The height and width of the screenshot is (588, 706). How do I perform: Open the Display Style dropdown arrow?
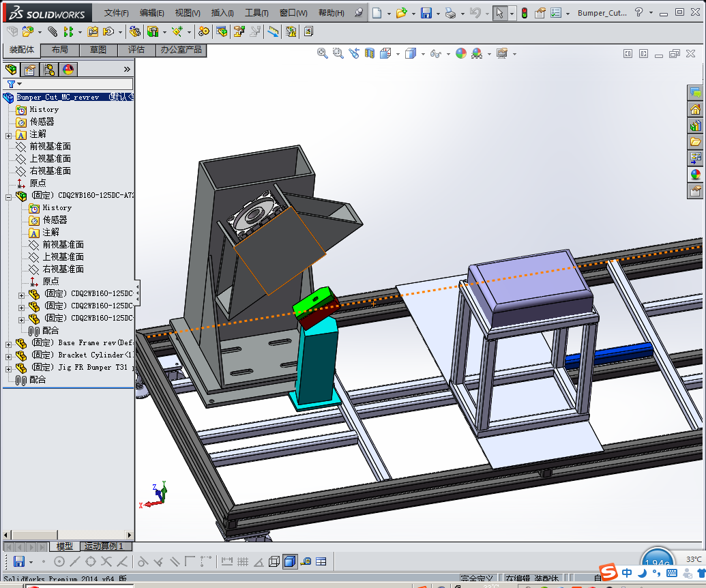click(x=423, y=54)
